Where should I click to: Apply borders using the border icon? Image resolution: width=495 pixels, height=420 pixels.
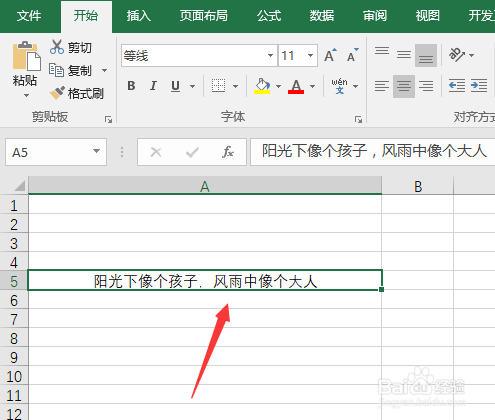(x=218, y=86)
